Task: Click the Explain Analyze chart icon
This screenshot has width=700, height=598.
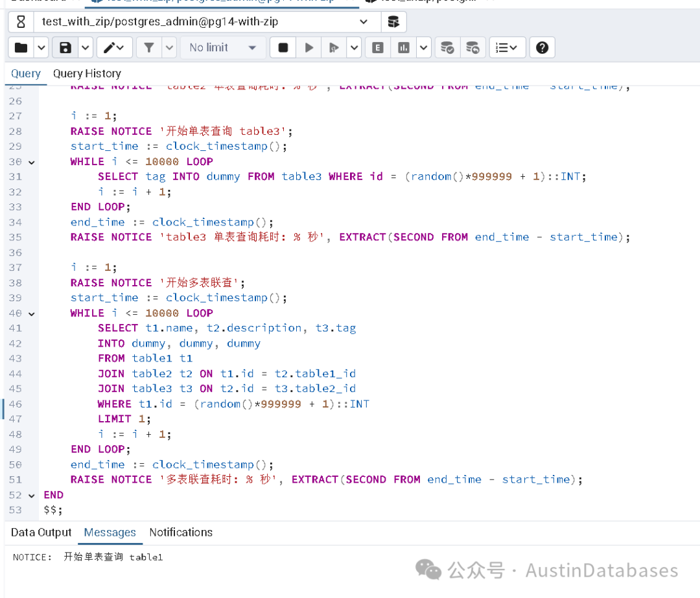Action: (x=404, y=47)
